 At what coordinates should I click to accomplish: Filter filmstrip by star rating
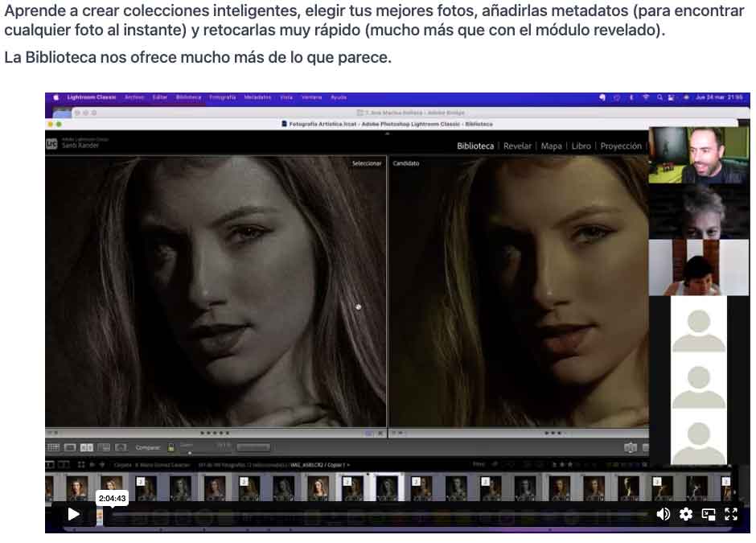(x=563, y=464)
